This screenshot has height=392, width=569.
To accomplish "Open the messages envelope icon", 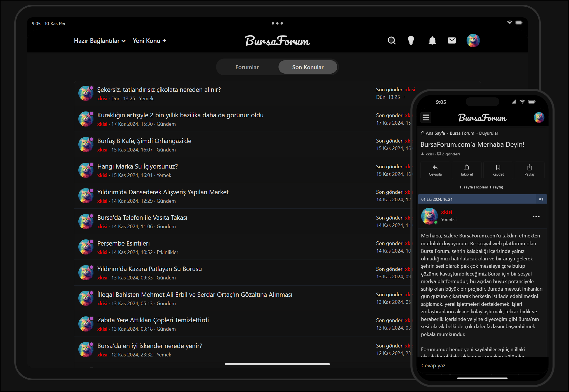I will [452, 41].
